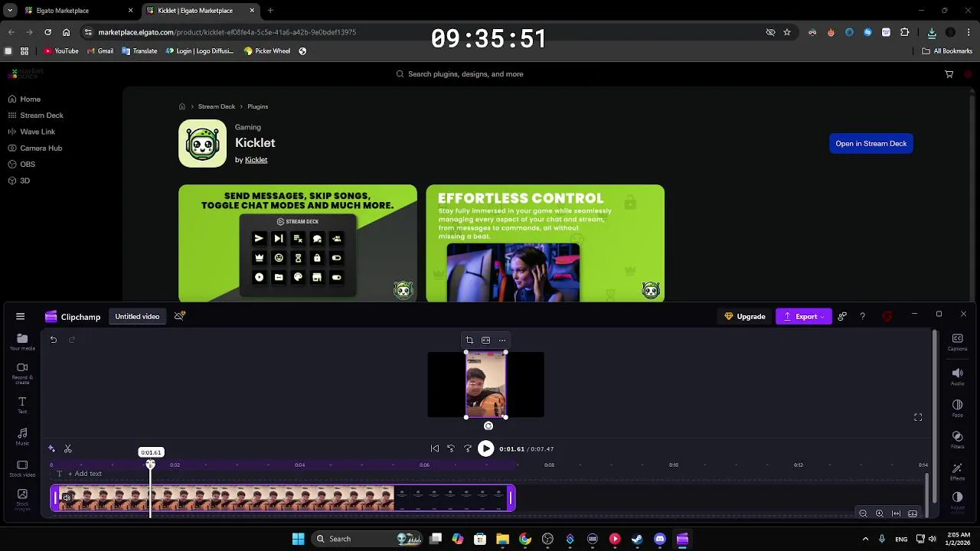Mute the timeline clip audio

point(67,498)
